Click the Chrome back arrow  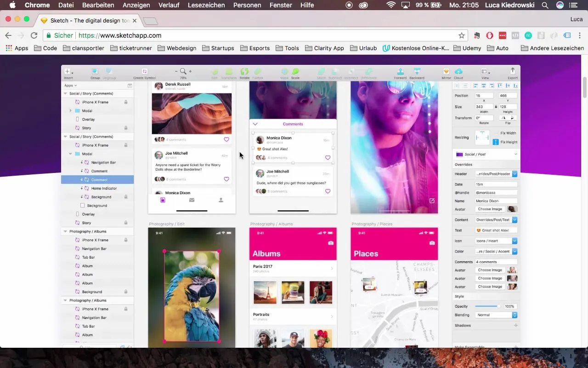click(x=8, y=35)
